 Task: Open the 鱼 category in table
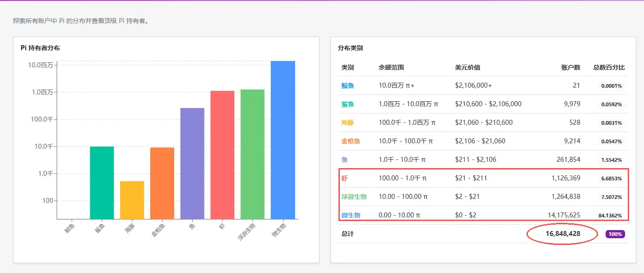[x=344, y=160]
